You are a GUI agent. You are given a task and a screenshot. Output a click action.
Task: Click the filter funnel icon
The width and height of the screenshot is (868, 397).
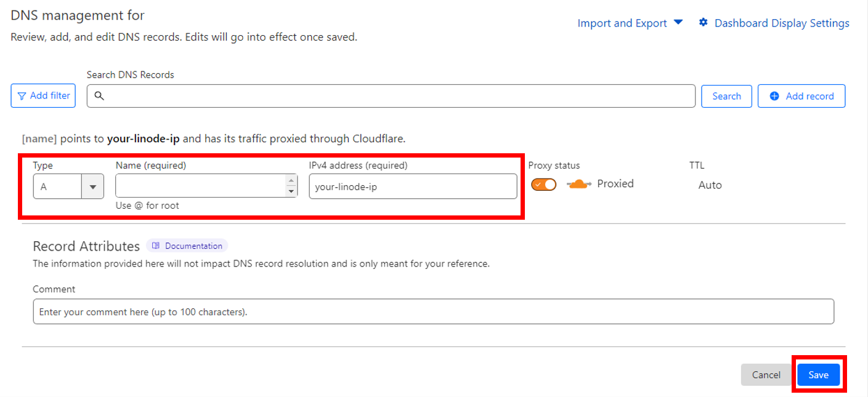coord(22,96)
